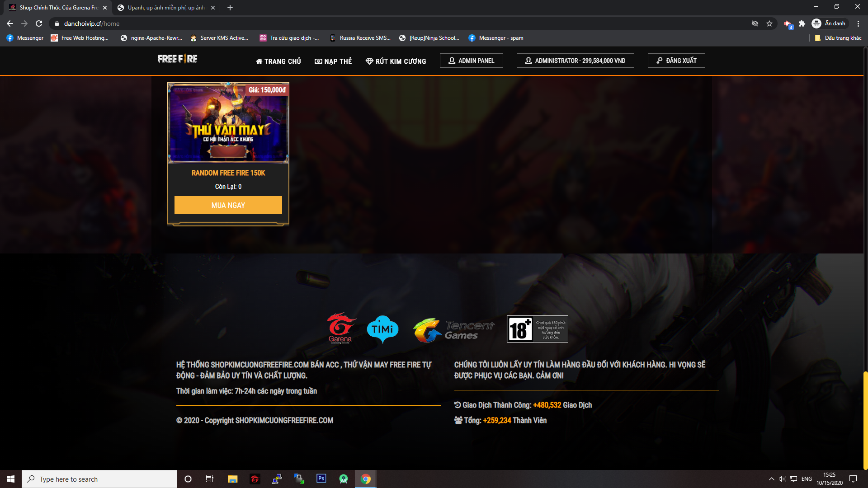Click the Tổng: +259,234 Thành Viên text
Screen dimensions: 868x488
tap(500, 421)
